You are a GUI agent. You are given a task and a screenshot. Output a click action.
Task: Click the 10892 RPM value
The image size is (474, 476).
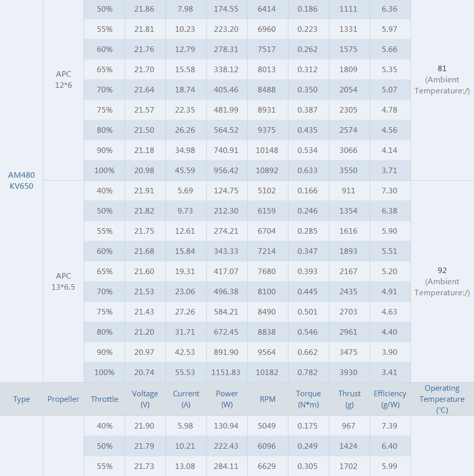[x=267, y=171]
